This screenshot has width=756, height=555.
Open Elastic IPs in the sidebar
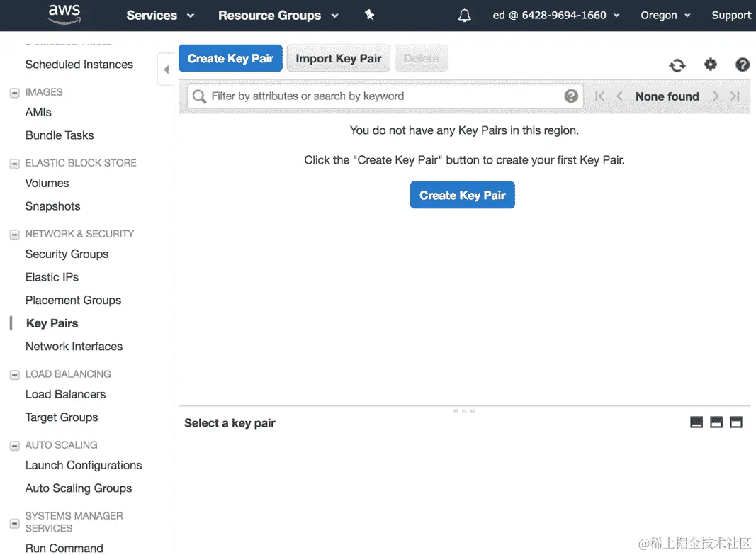pyautogui.click(x=52, y=277)
